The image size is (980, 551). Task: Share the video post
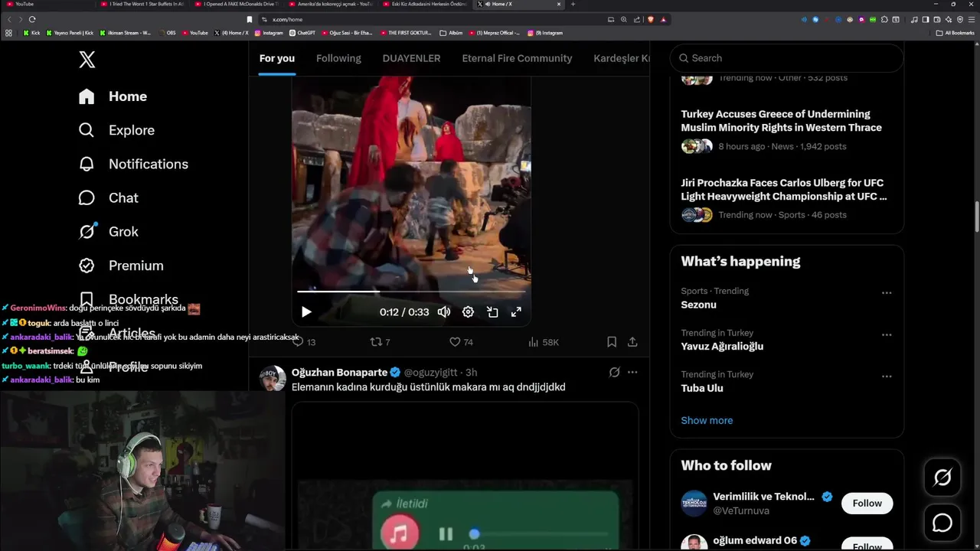point(632,342)
